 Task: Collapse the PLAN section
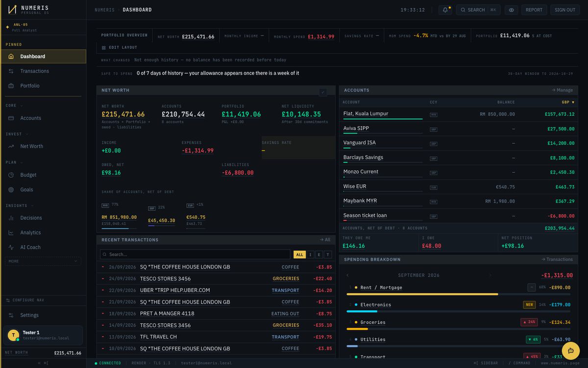click(14, 162)
